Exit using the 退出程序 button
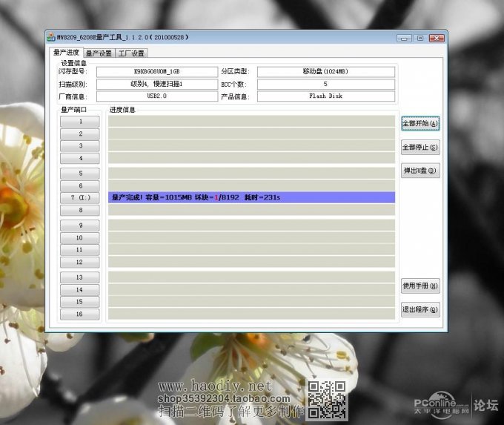This screenshot has width=504, height=425. [x=420, y=309]
